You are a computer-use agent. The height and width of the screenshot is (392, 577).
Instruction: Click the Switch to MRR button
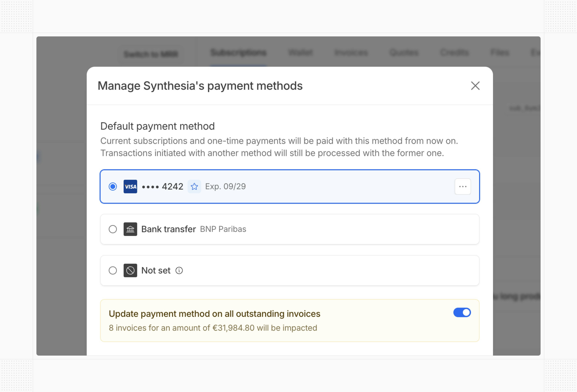[151, 54]
